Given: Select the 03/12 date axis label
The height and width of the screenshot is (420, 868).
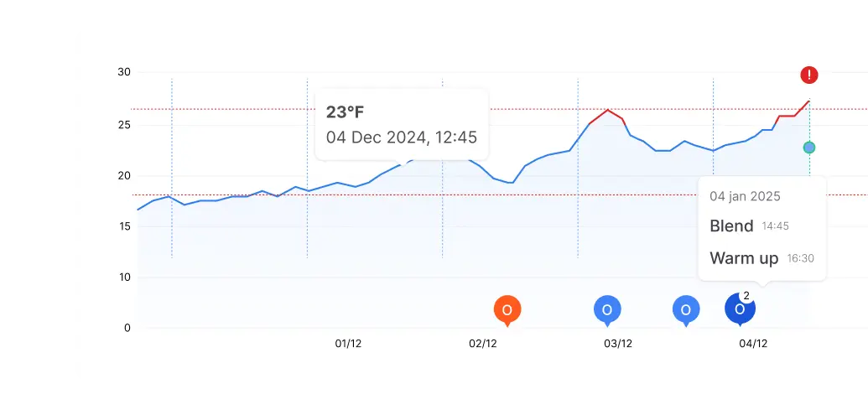Looking at the screenshot, I should point(618,344).
